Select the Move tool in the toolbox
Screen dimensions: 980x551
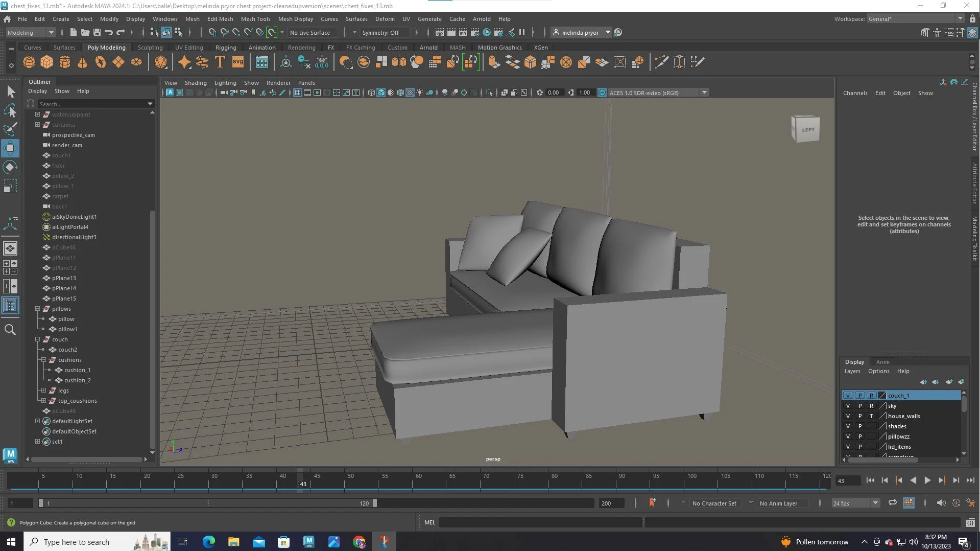(x=10, y=149)
